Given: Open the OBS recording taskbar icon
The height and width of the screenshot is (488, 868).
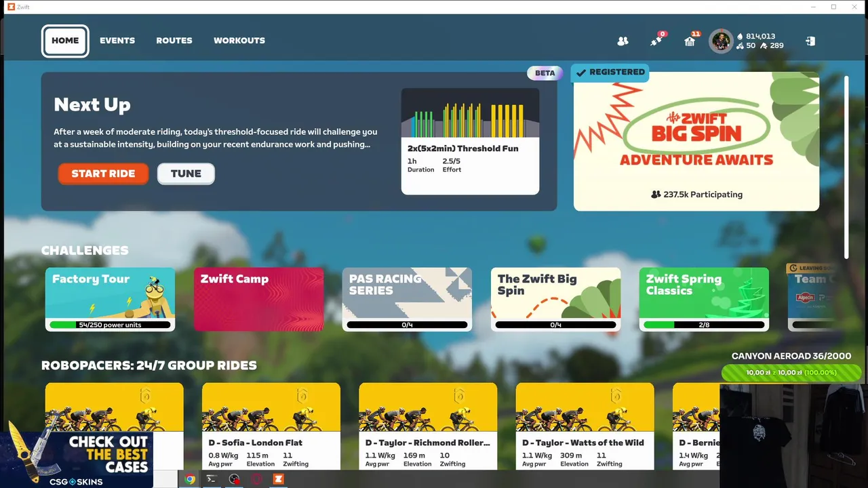Looking at the screenshot, I should coord(234,479).
